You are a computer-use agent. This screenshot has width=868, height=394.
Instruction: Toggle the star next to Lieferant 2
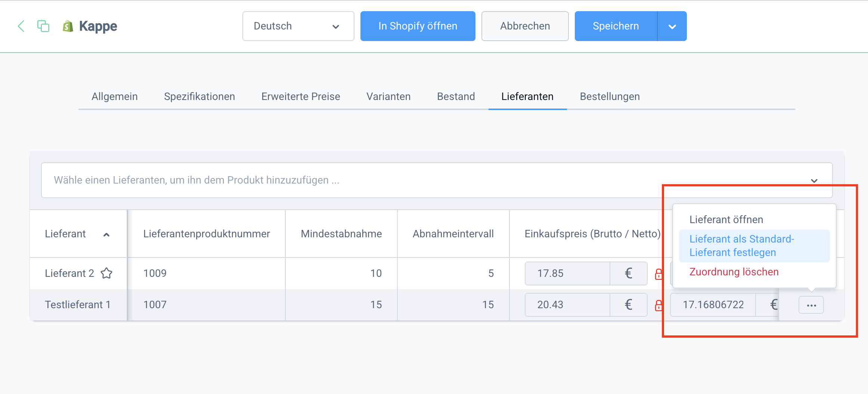coord(106,273)
